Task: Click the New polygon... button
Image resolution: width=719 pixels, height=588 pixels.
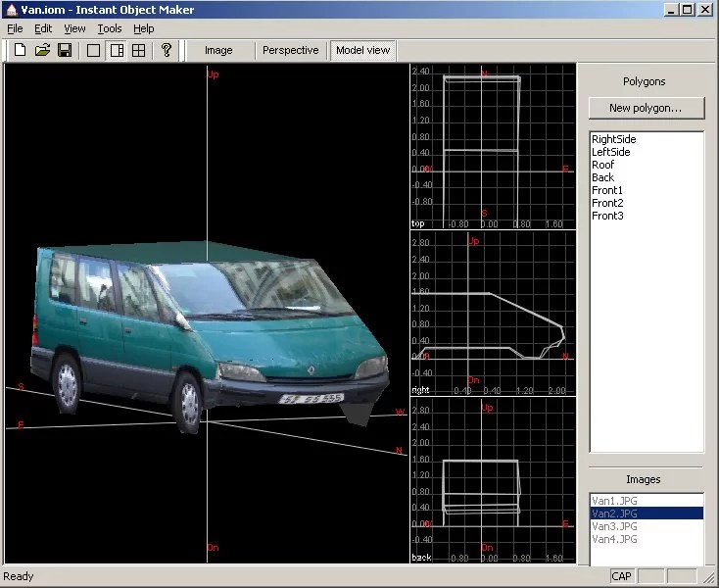Action: pyautogui.click(x=647, y=108)
